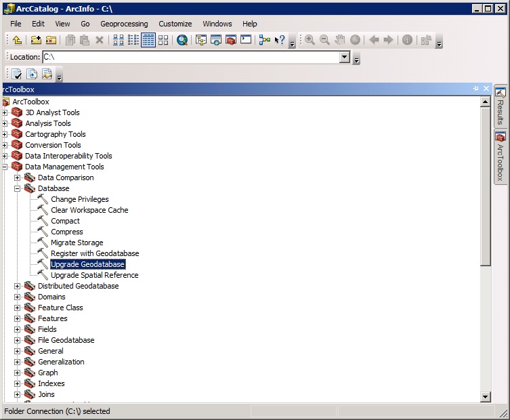The image size is (510, 420).
Task: Click the Export Metadata toolbar icon
Action: point(47,74)
